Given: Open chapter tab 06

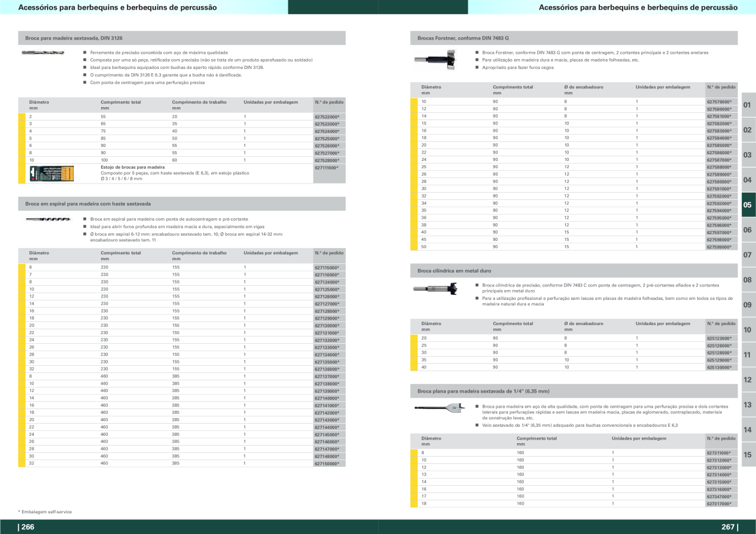Looking at the screenshot, I should [747, 230].
